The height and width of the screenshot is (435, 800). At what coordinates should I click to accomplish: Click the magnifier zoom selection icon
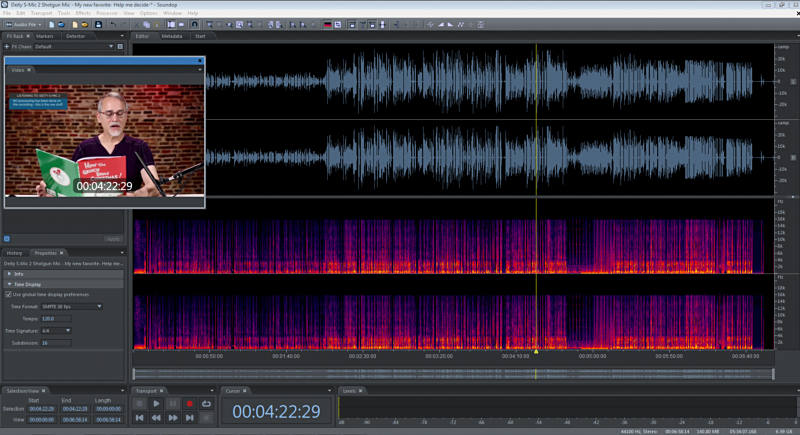239,24
